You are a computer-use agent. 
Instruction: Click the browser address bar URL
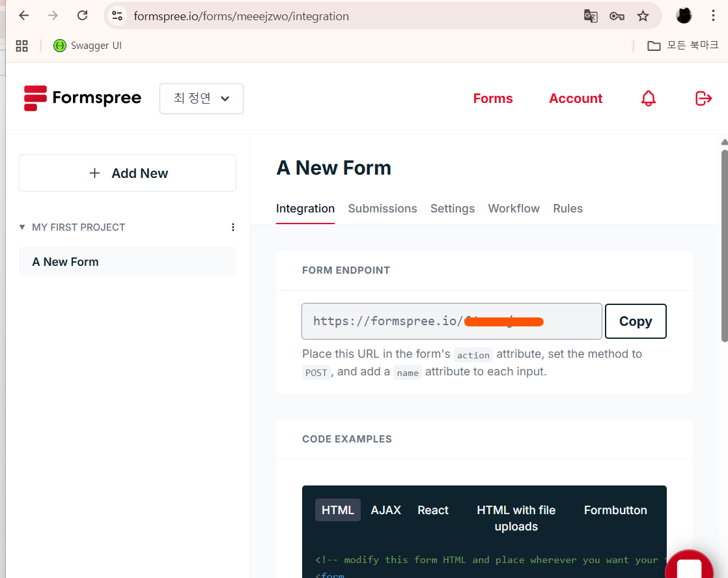pos(241,16)
